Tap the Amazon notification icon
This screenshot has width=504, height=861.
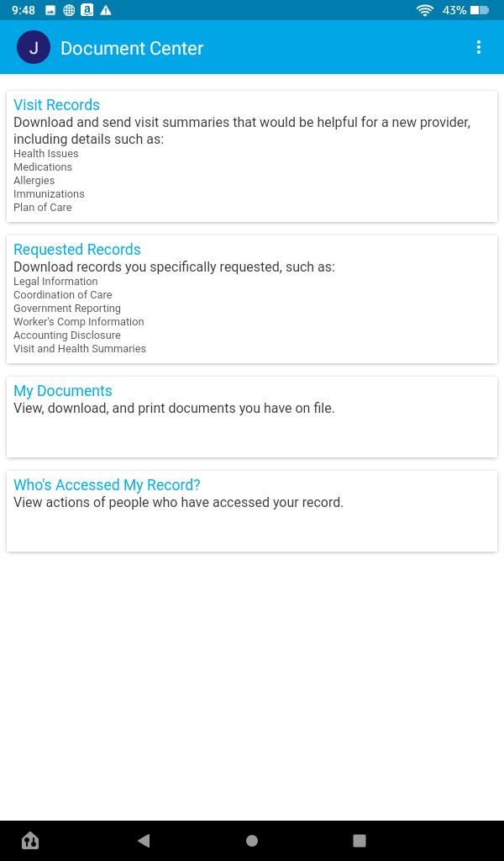(x=87, y=10)
